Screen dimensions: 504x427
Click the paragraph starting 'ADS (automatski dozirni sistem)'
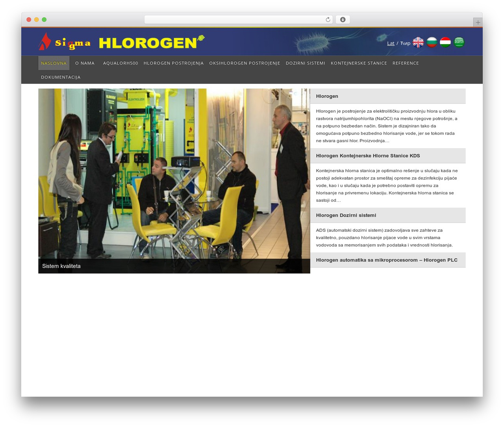385,238
